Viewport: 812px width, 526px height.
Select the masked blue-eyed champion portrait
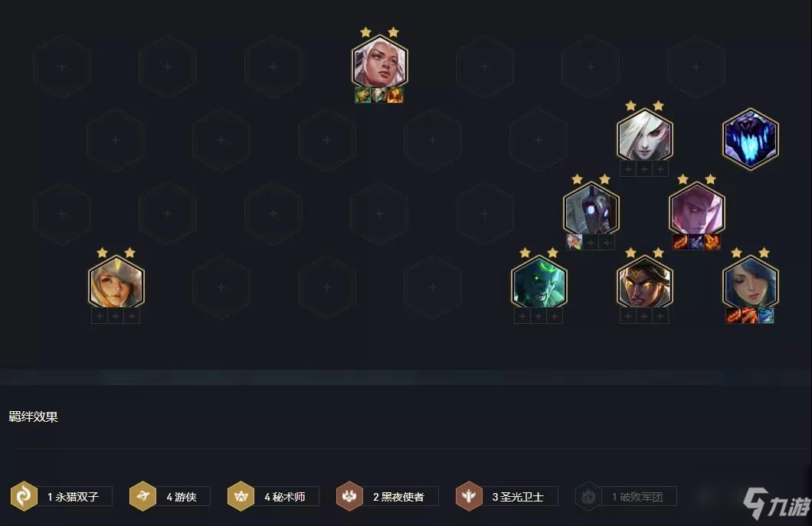tap(591, 209)
